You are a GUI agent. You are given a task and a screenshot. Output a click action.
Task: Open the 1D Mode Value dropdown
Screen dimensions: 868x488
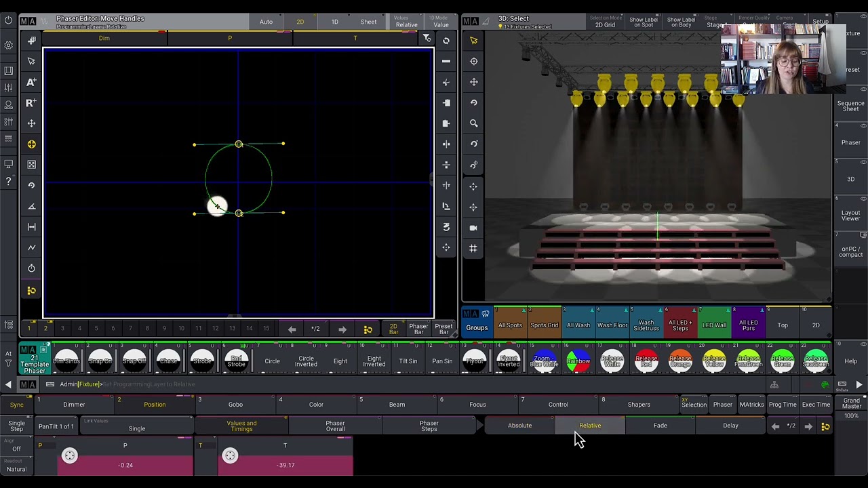441,22
